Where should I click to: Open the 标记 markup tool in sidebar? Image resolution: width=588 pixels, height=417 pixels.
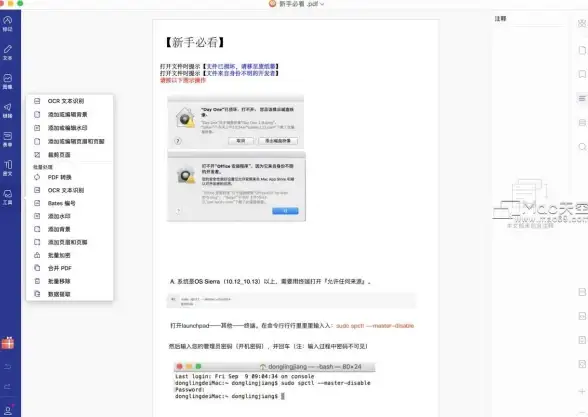click(8, 23)
